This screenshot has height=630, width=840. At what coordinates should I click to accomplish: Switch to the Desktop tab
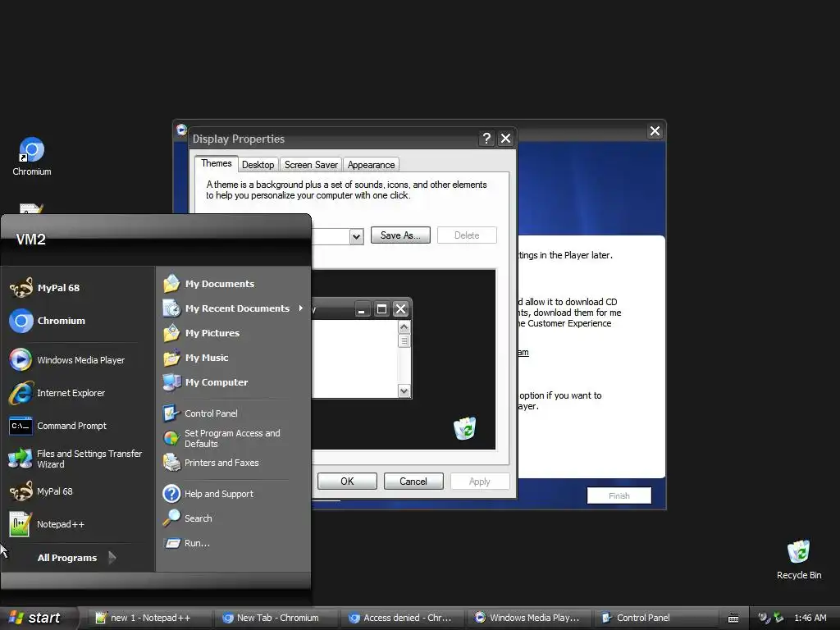(258, 165)
